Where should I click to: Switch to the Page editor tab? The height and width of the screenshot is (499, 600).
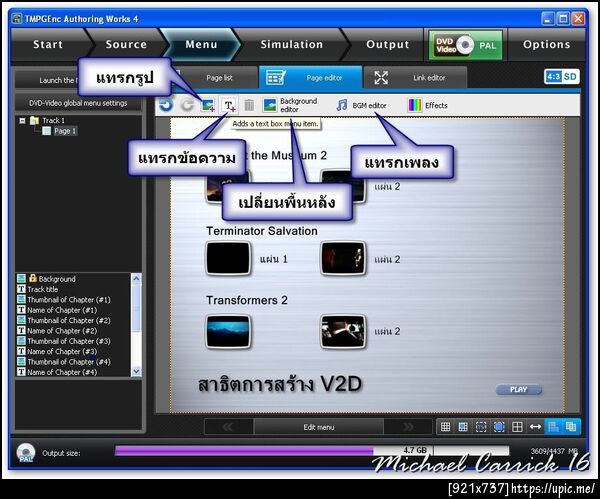[x=310, y=78]
